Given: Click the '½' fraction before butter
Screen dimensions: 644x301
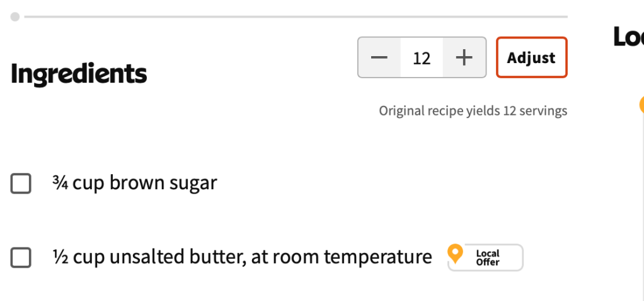Looking at the screenshot, I should (60, 257).
